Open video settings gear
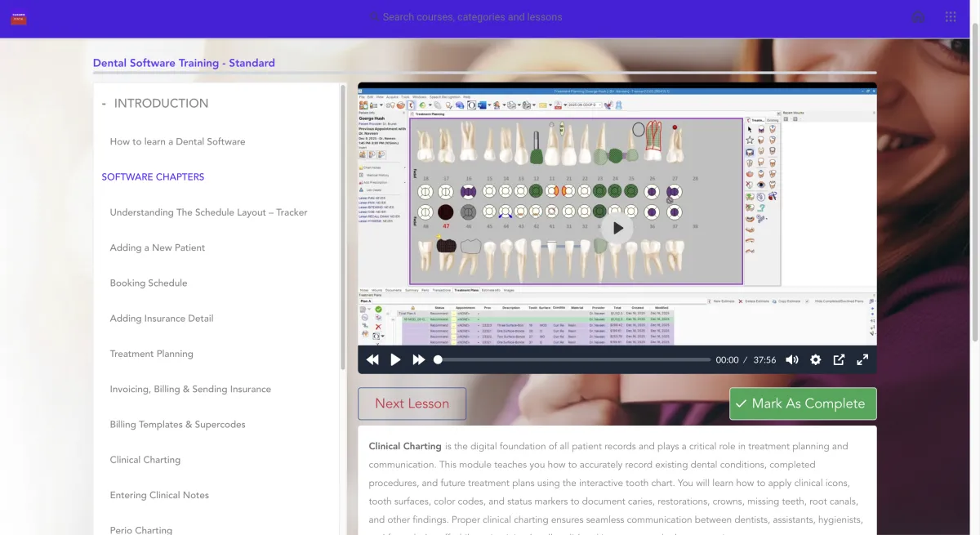980x535 pixels. [815, 359]
